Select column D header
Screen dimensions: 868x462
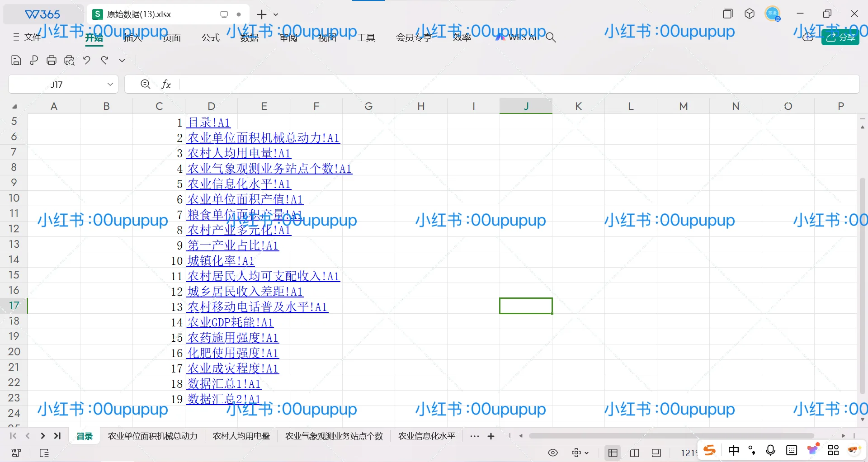click(x=212, y=106)
